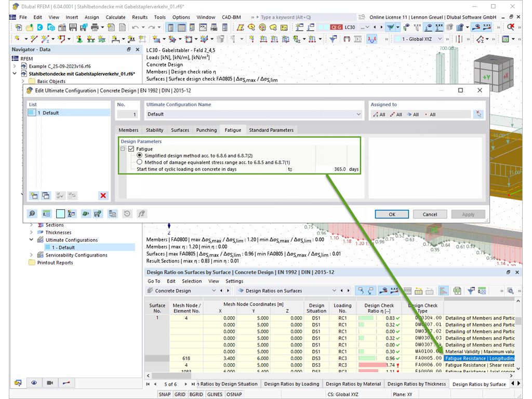Image resolution: width=532 pixels, height=399 pixels.
Task: Click the pick-assigned-objects icon next to Assigned to
Action: [478, 114]
